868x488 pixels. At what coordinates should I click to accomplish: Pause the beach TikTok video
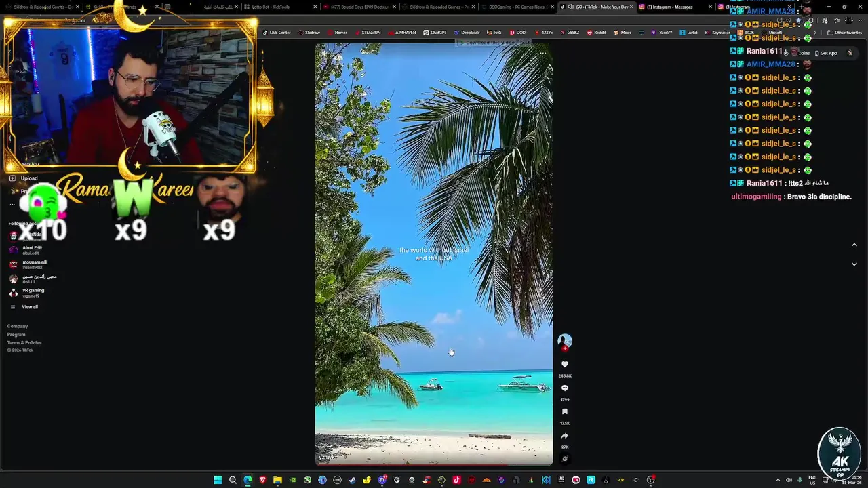(434, 254)
